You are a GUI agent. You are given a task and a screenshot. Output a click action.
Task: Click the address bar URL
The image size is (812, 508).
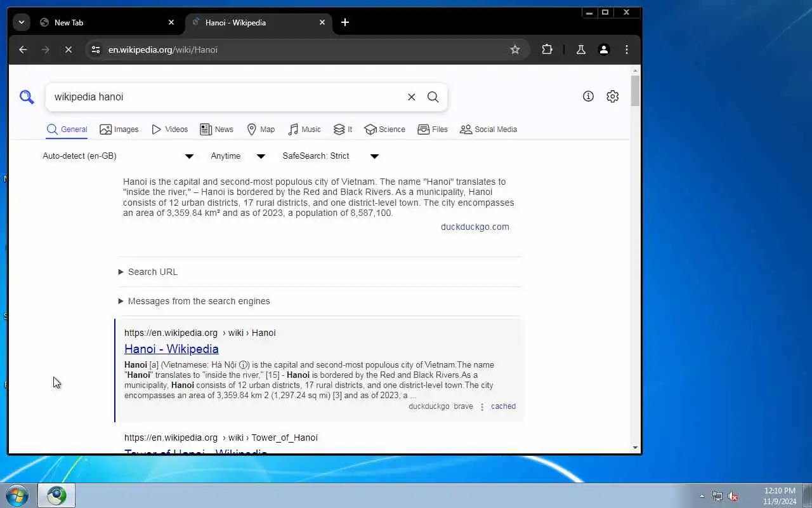pos(163,50)
